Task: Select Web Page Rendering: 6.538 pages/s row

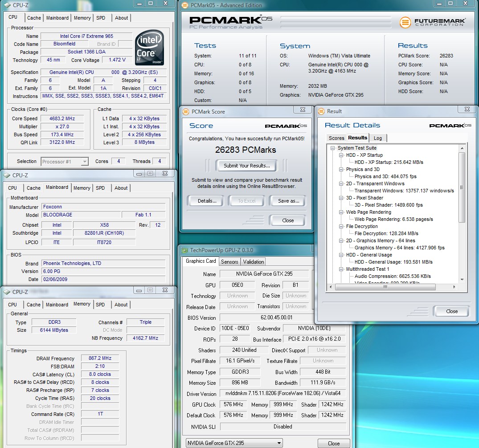Action: click(x=394, y=219)
